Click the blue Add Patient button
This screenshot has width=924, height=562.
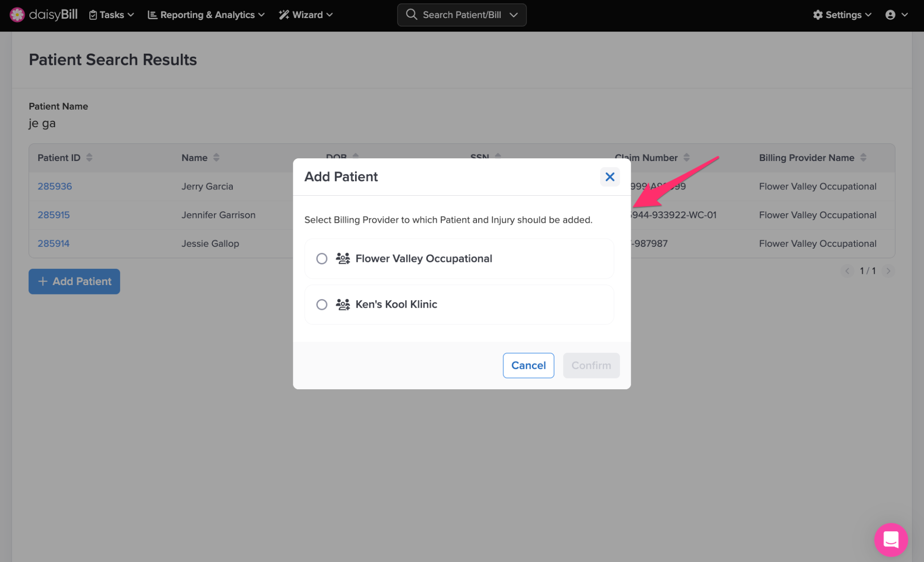74,281
